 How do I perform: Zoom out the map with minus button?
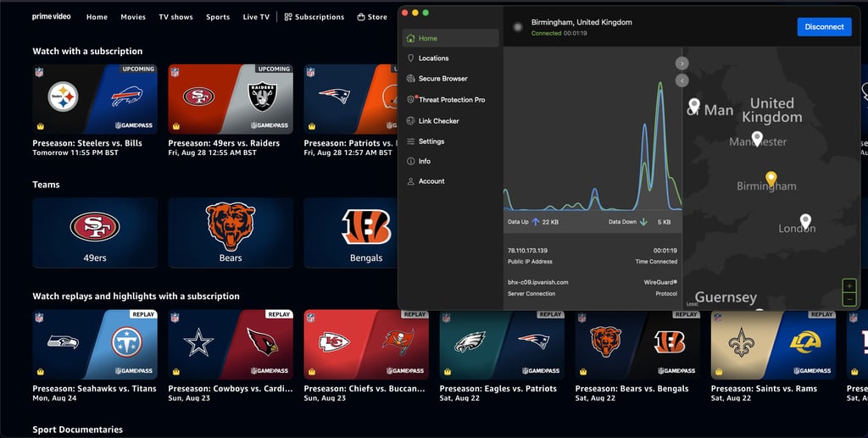849,300
